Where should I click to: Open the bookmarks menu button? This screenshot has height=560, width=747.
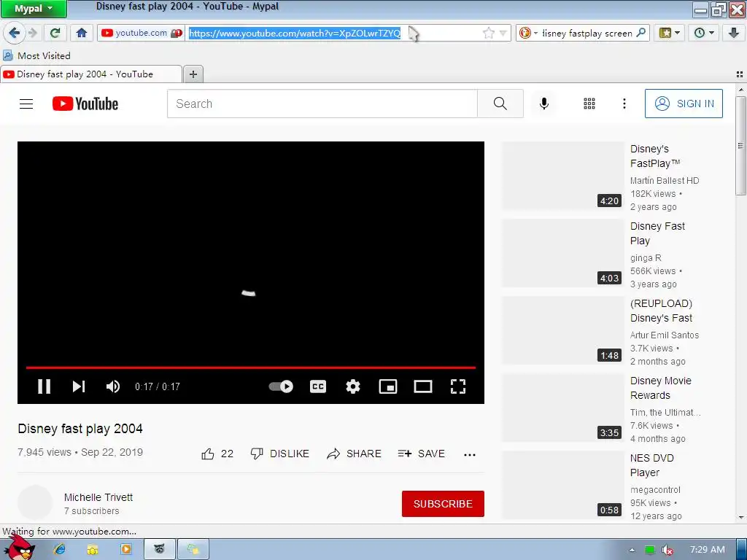[x=670, y=33]
